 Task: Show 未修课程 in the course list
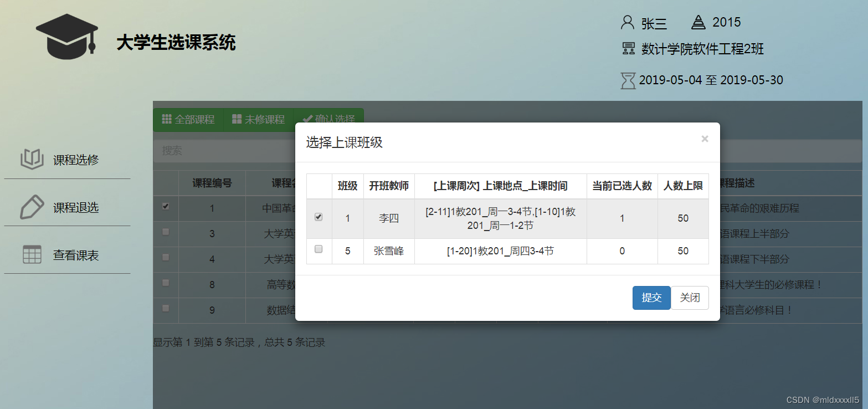coord(258,119)
